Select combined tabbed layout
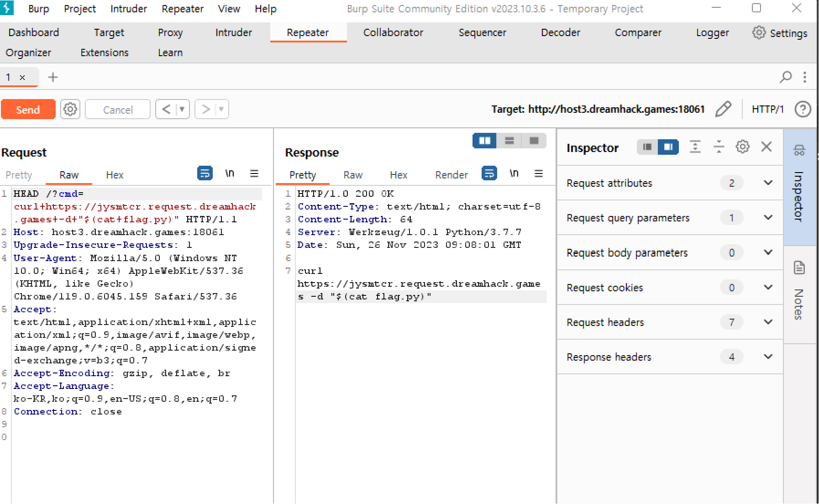This screenshot has width=819, height=504. (534, 141)
